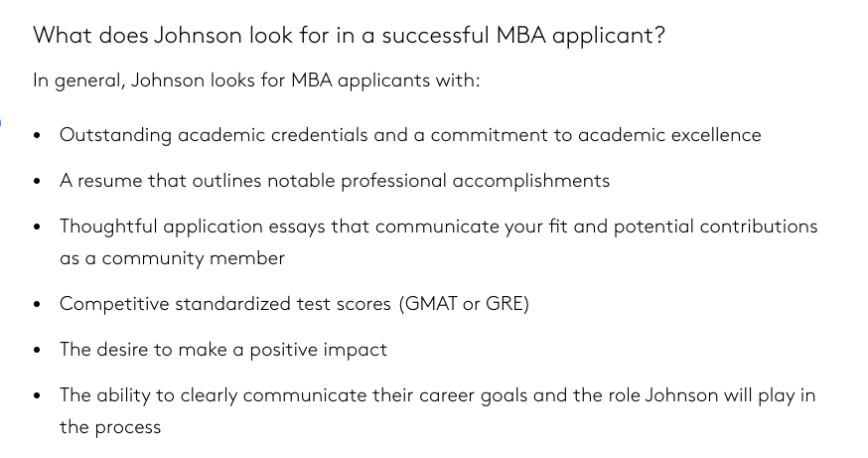
Task: Click the '(GMAT or GRE)' text
Action: point(464,304)
